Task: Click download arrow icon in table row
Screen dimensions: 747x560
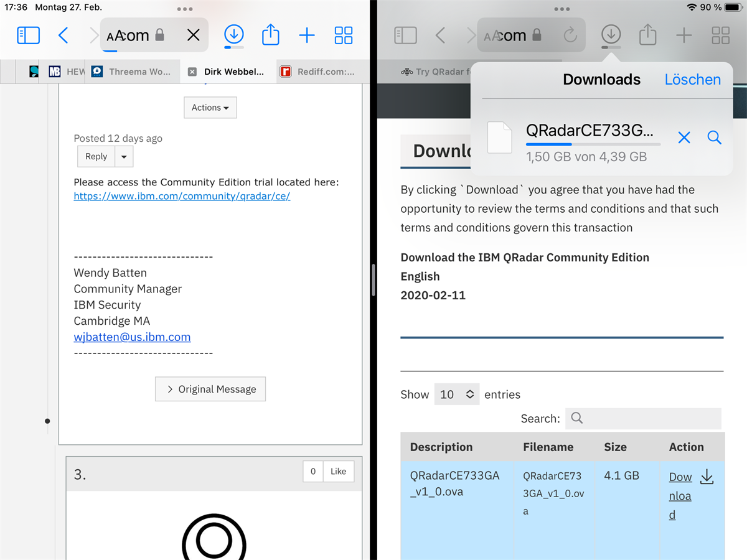Action: 707,477
